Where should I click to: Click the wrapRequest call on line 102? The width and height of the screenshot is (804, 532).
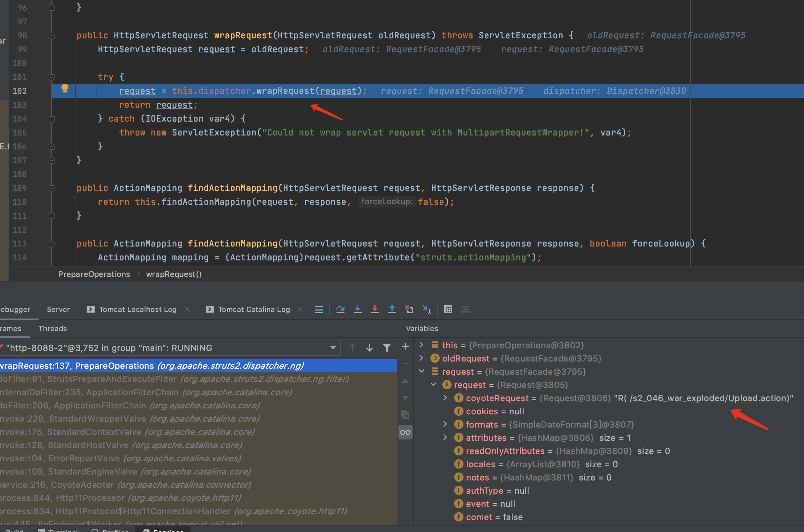coord(285,91)
